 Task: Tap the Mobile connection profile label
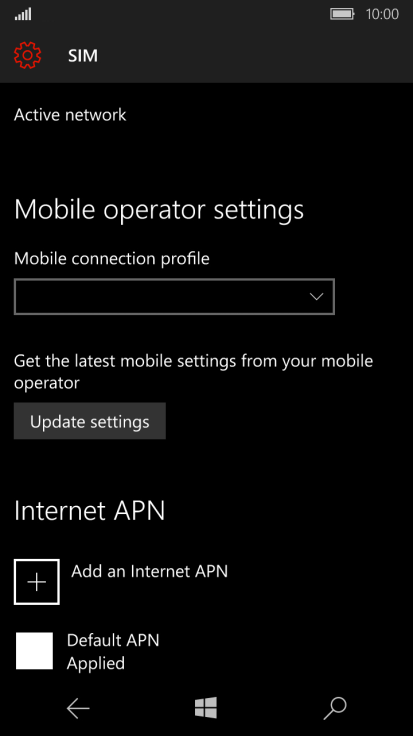coord(112,259)
